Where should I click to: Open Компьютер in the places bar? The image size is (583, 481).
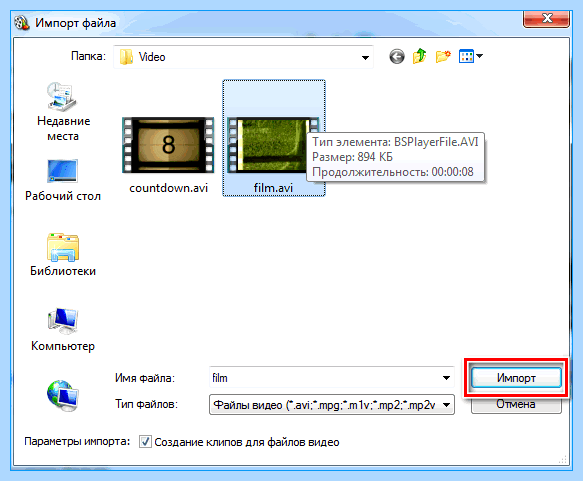[x=63, y=330]
